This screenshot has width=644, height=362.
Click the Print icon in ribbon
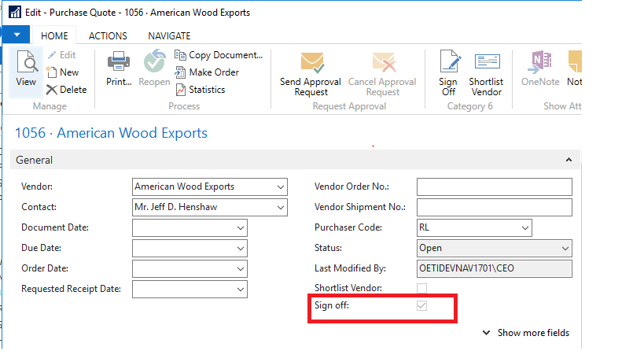tap(119, 61)
